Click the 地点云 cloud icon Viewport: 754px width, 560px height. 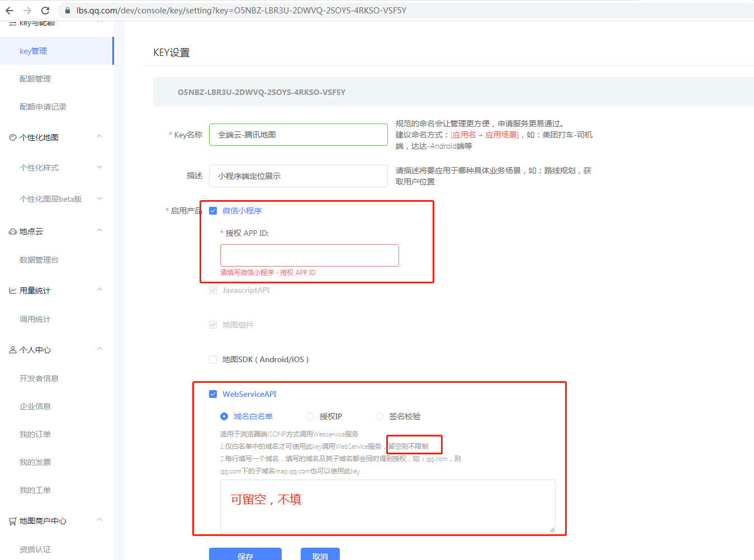click(13, 231)
